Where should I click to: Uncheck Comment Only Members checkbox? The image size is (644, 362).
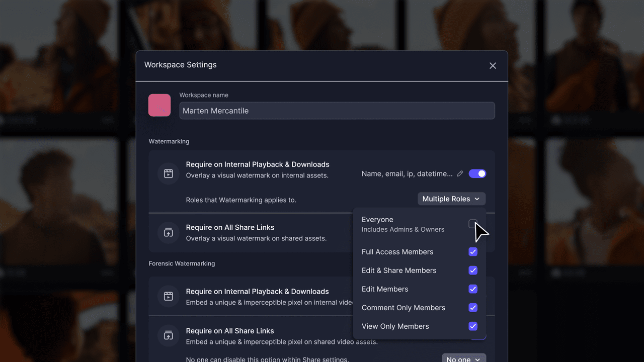pos(472,308)
